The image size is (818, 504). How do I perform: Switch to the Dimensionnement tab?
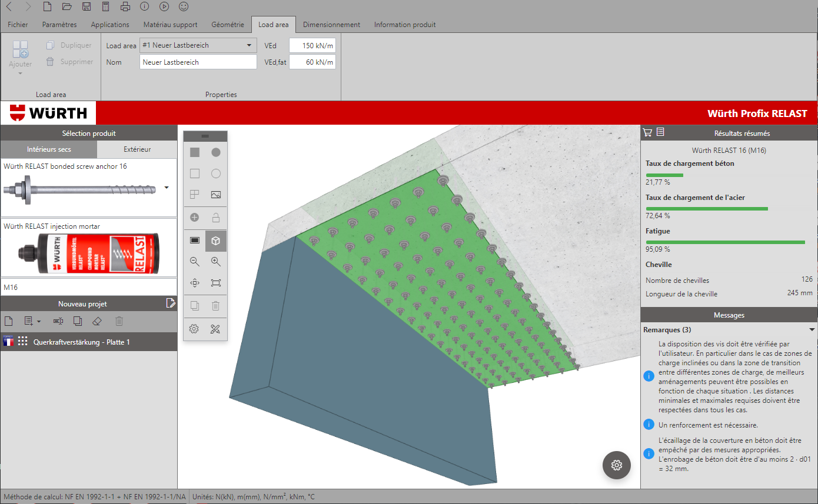(332, 25)
